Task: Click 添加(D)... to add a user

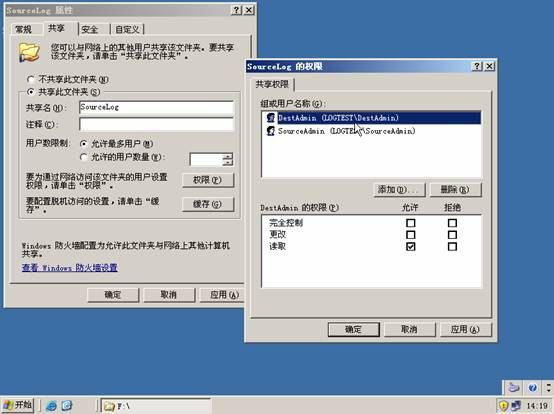Action: pos(399,190)
